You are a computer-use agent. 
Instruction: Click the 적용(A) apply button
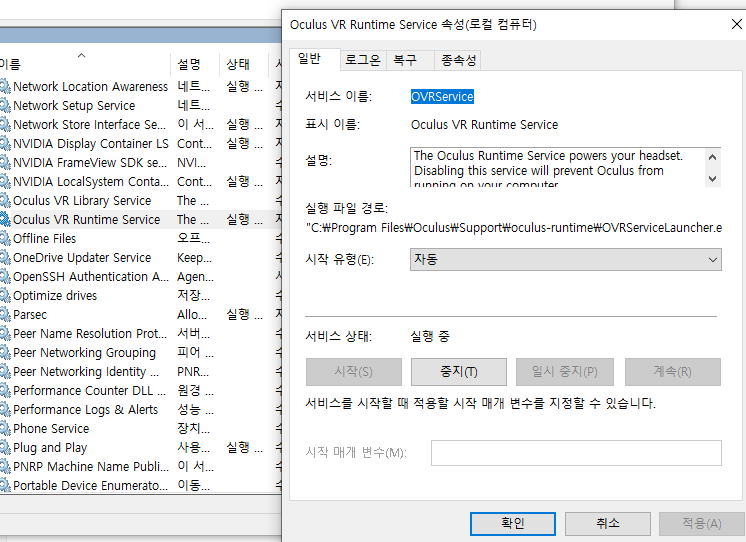(x=702, y=523)
